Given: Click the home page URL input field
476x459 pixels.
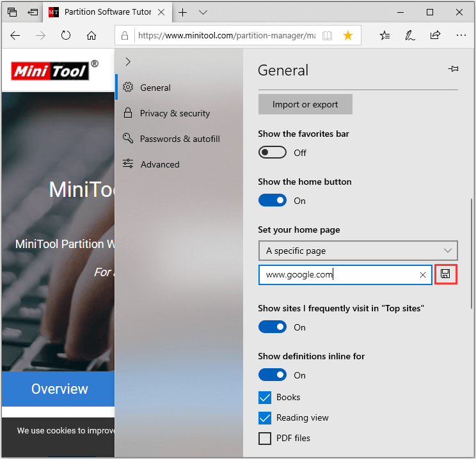Looking at the screenshot, I should [x=345, y=275].
